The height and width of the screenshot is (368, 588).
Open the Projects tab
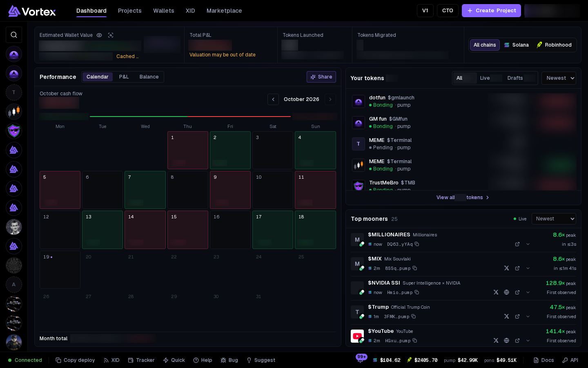[130, 11]
